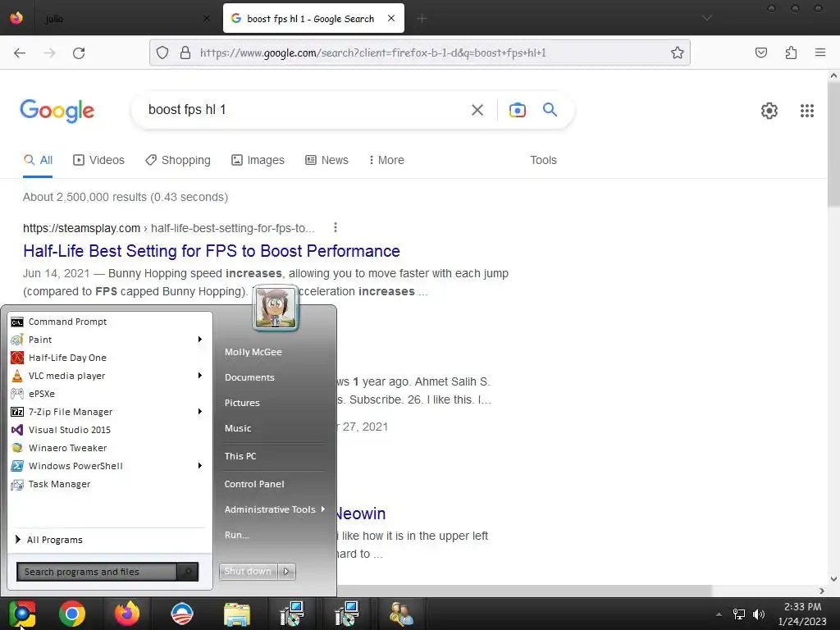Open Firefox extensions menu

(x=791, y=52)
